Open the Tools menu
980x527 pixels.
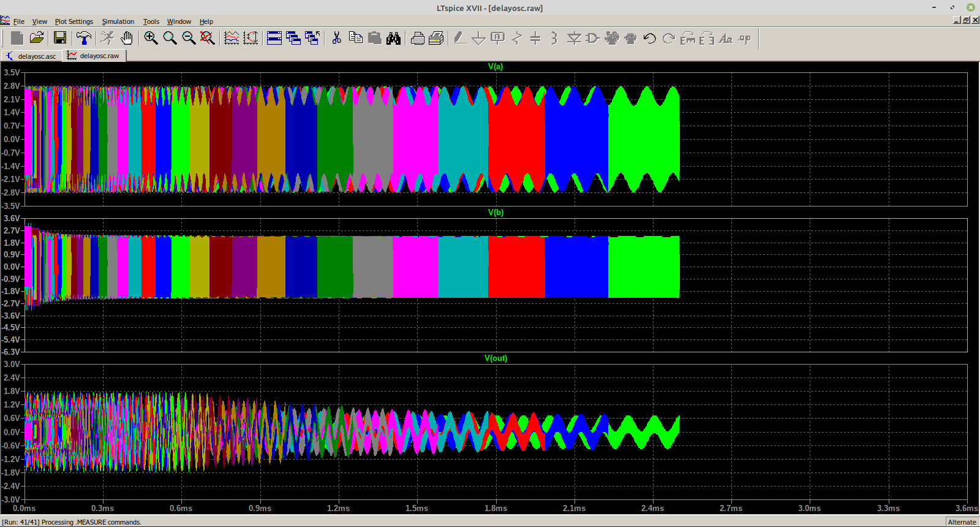coord(151,21)
